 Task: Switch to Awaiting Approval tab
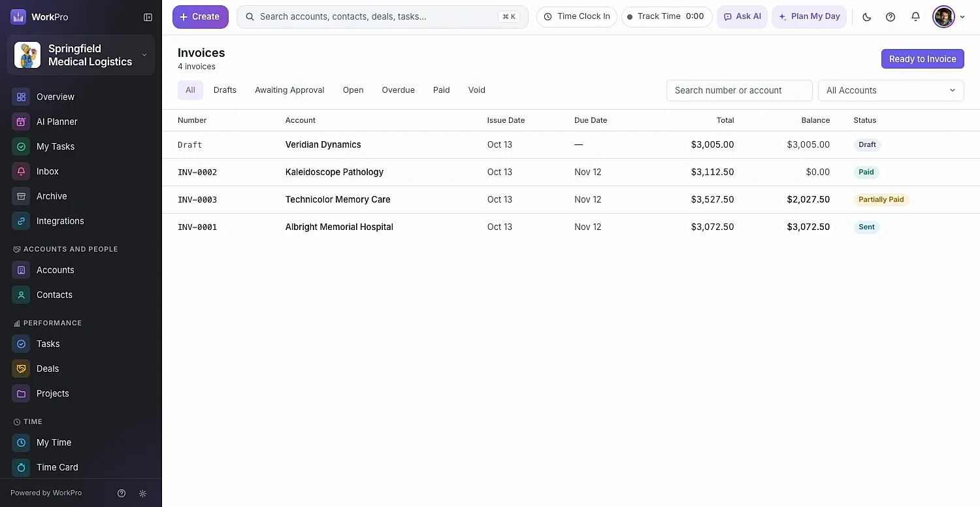(x=289, y=90)
